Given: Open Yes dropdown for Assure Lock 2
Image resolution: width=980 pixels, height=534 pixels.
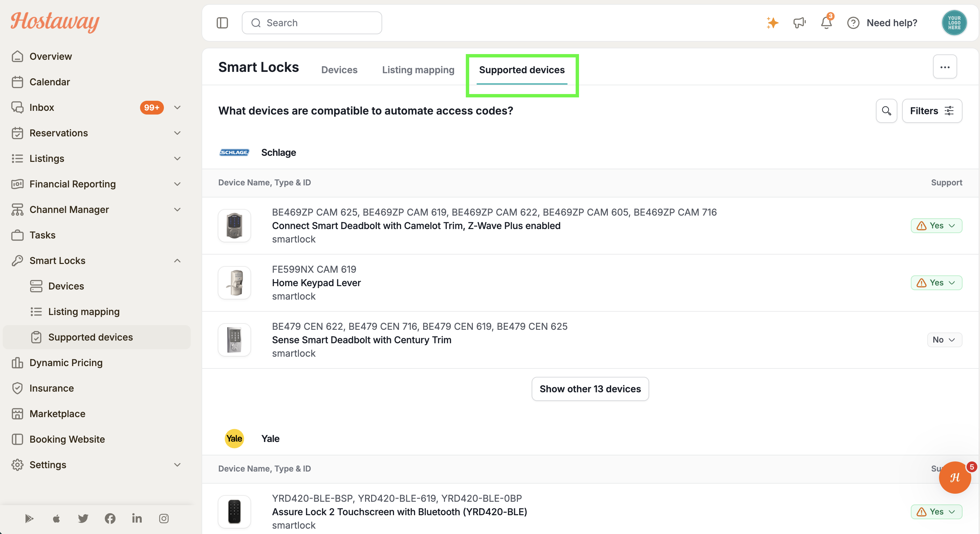Looking at the screenshot, I should tap(936, 511).
